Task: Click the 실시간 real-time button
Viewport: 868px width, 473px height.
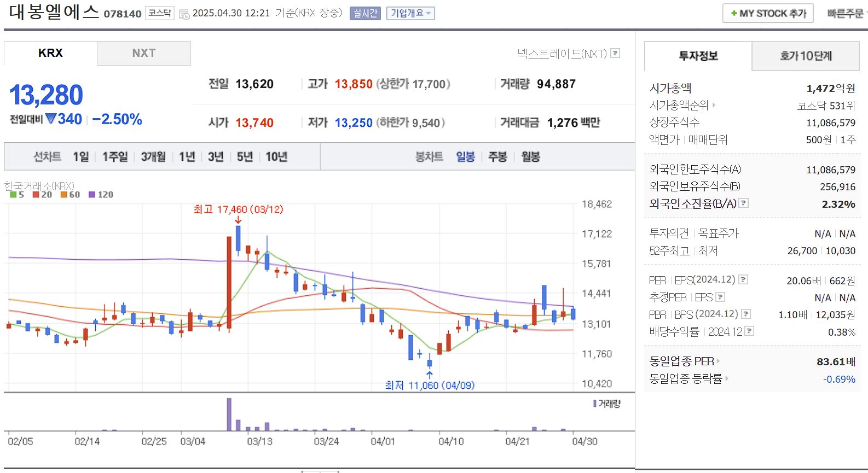Action: click(365, 13)
